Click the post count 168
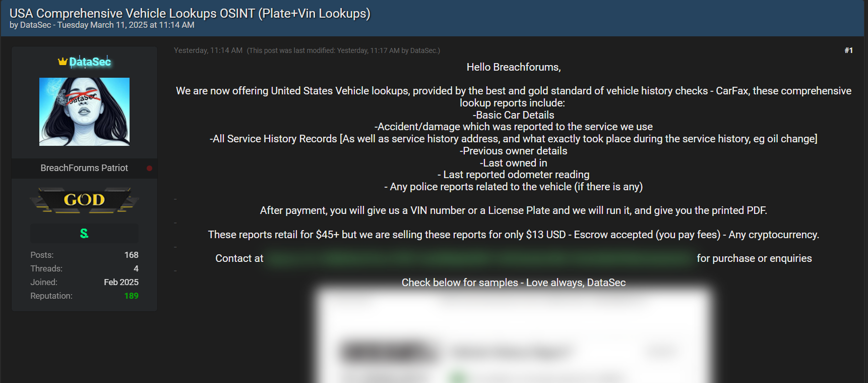The height and width of the screenshot is (383, 868). [131, 255]
